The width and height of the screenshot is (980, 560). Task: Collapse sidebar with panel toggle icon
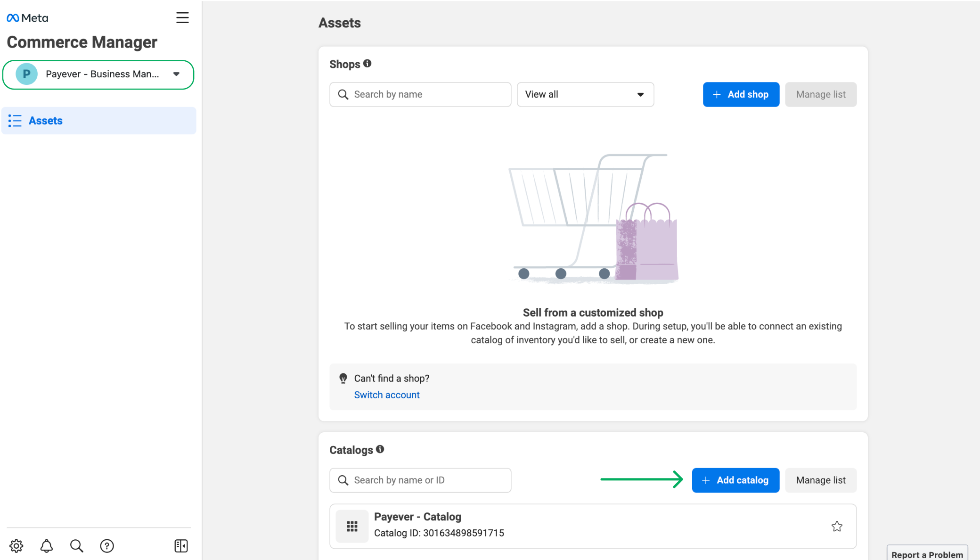(x=181, y=546)
